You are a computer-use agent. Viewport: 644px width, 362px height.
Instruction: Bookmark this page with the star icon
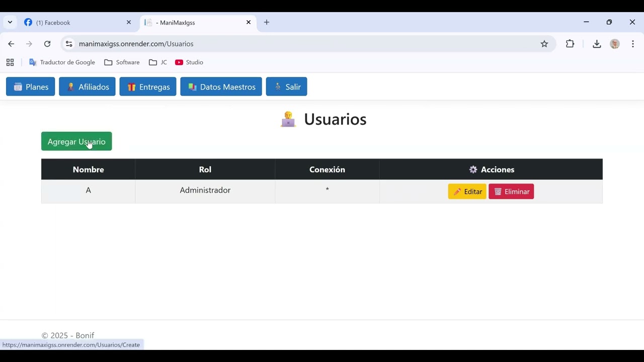point(544,44)
